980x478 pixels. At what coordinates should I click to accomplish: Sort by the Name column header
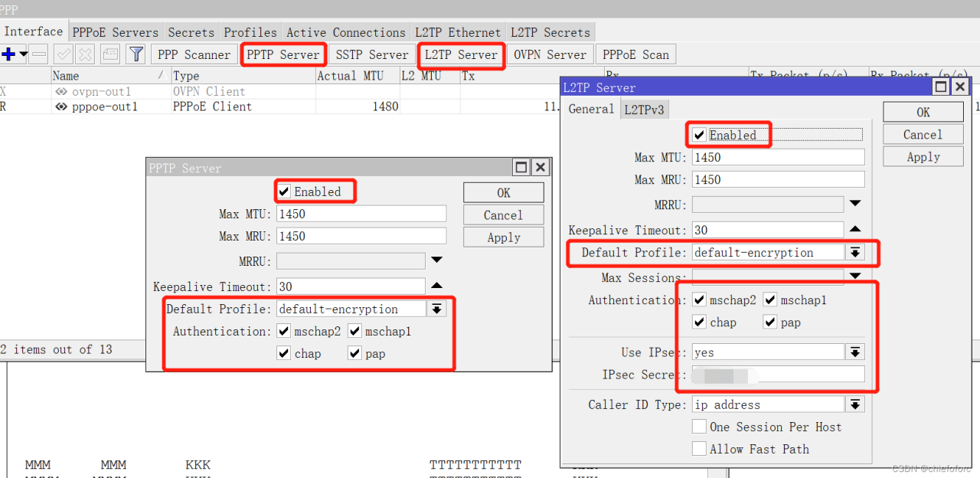pos(110,75)
